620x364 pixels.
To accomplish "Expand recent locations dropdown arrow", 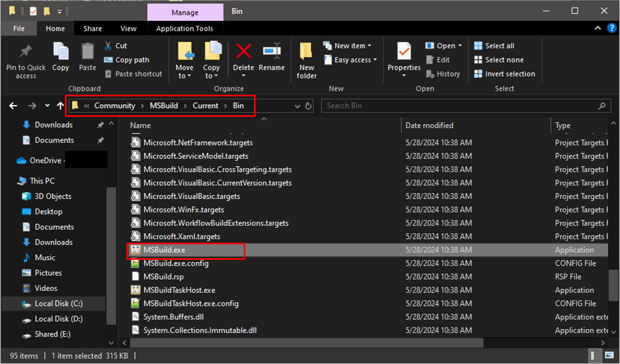I will point(47,106).
